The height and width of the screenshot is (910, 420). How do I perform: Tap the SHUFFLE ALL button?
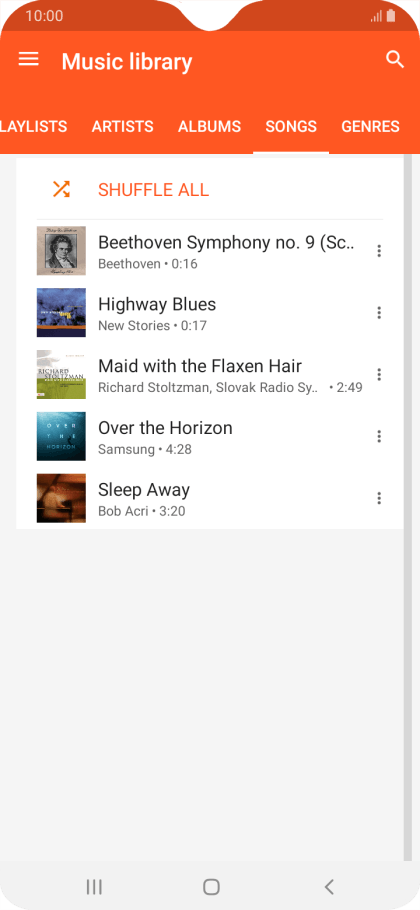(153, 190)
